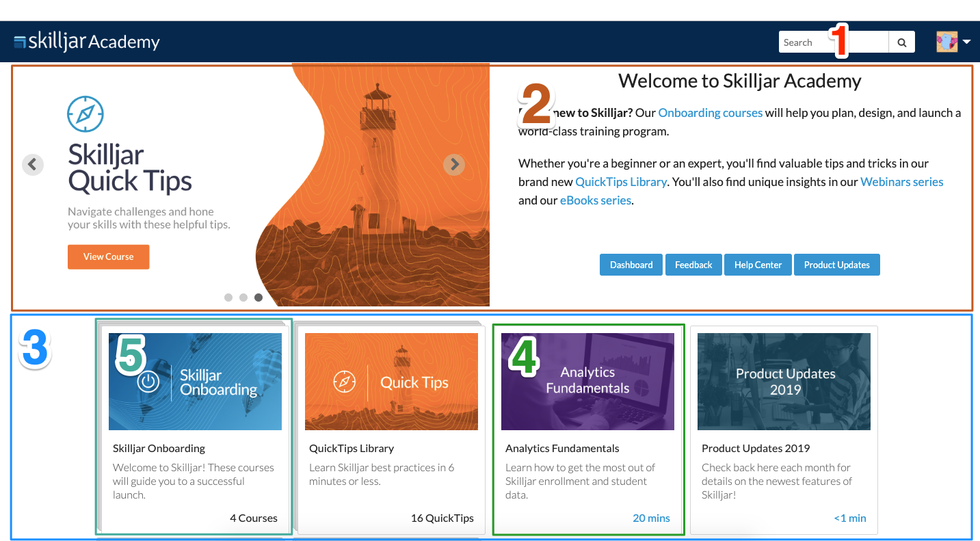This screenshot has width=980, height=541.
Task: Click the Skilljar Onboarding card title
Action: [x=159, y=449]
